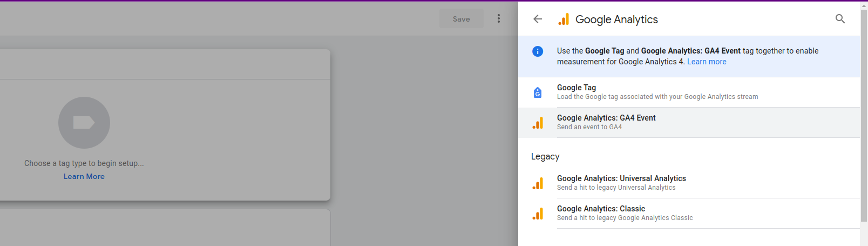Open the Learn more link in banner
The image size is (868, 246).
pyautogui.click(x=707, y=62)
